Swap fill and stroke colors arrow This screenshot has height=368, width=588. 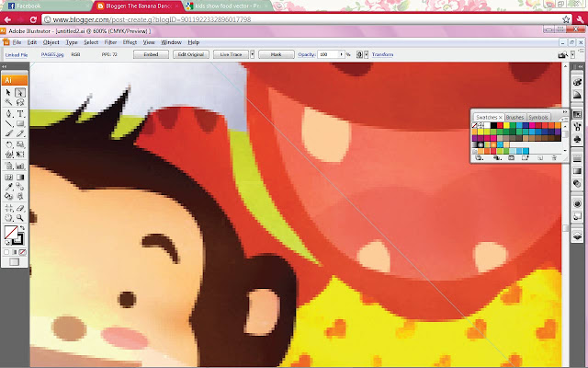pos(22,227)
